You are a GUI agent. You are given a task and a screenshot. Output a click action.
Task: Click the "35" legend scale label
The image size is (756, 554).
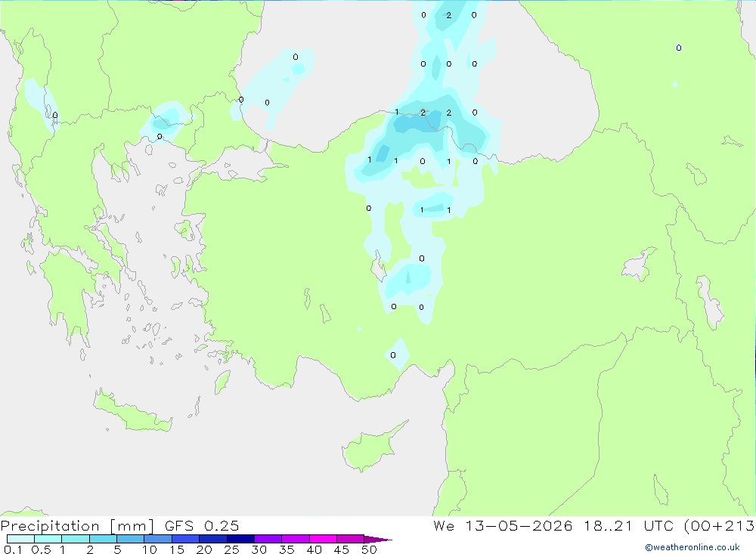[x=287, y=549]
